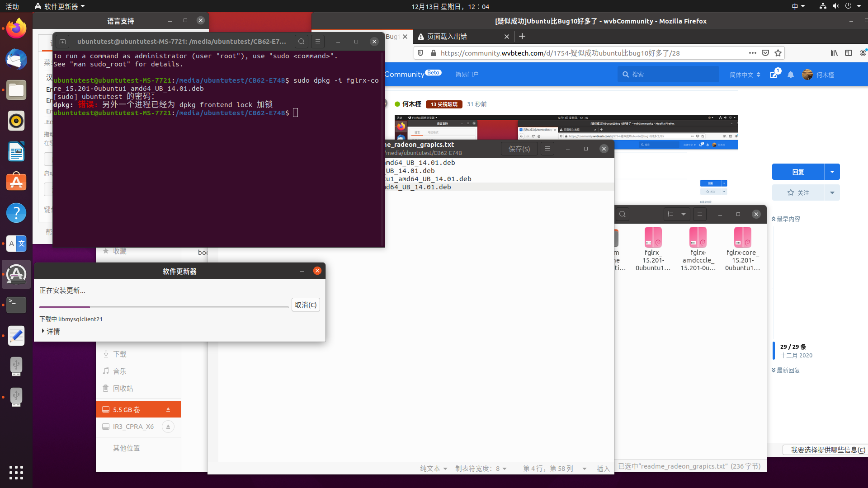Click the forum search field
The height and width of the screenshot is (488, 868).
pos(669,75)
